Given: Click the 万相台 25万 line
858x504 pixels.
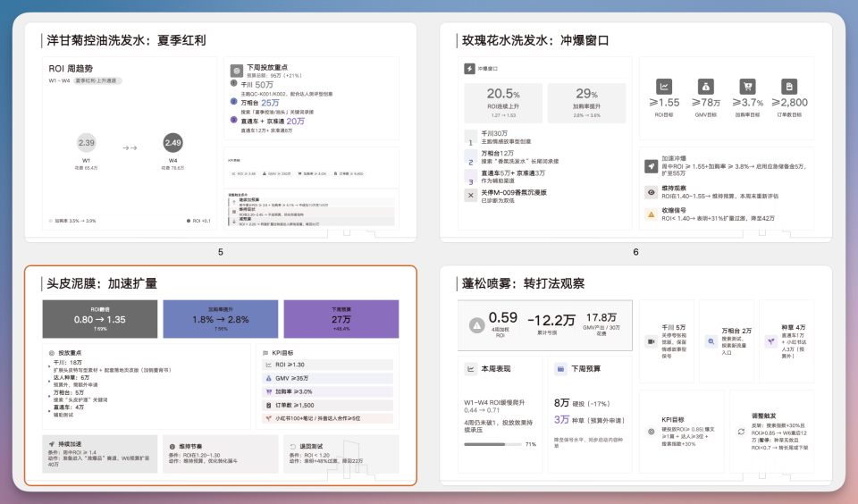Looking at the screenshot, I should [x=260, y=103].
